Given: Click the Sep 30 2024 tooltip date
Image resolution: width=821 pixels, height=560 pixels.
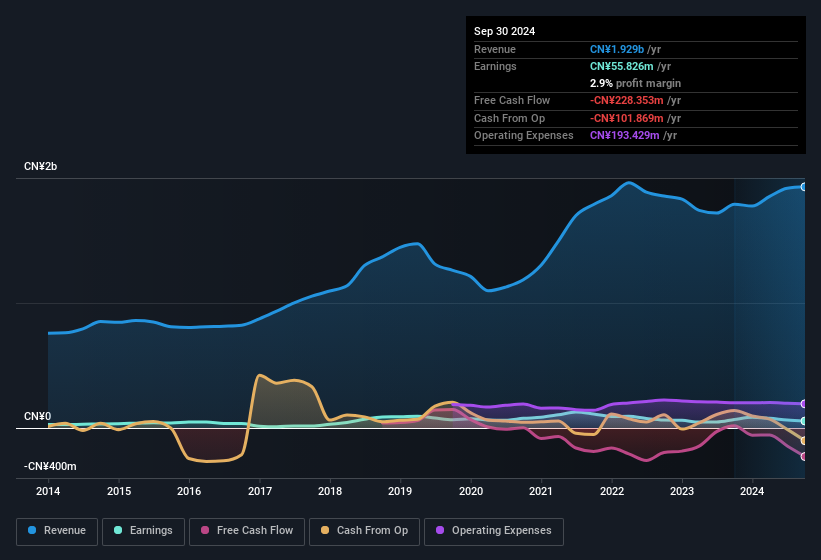Looking at the screenshot, I should (x=504, y=31).
